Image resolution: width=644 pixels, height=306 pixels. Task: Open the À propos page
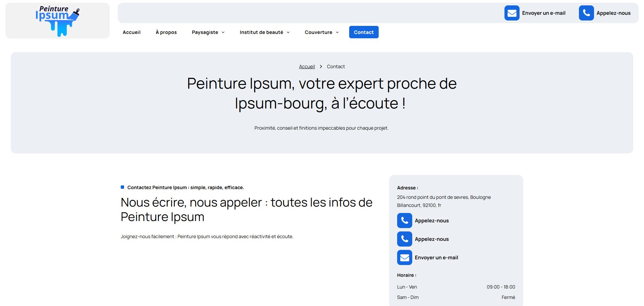(x=166, y=32)
